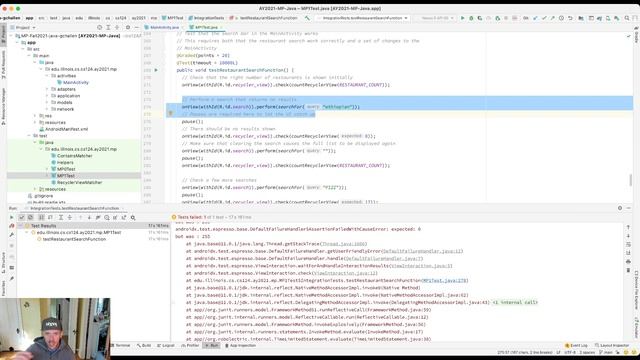Hide the Run panel with minus icon
The width and height of the screenshot is (640, 360).
click(629, 208)
